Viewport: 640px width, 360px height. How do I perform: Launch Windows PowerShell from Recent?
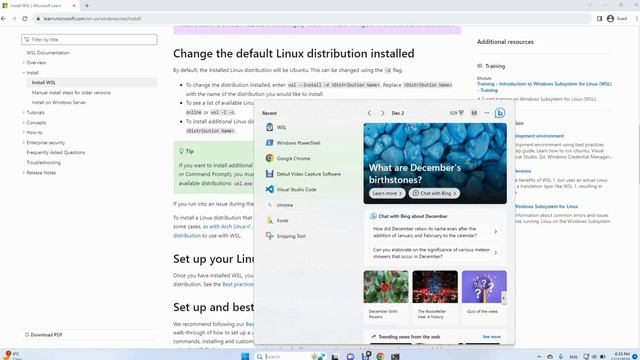coord(293,143)
